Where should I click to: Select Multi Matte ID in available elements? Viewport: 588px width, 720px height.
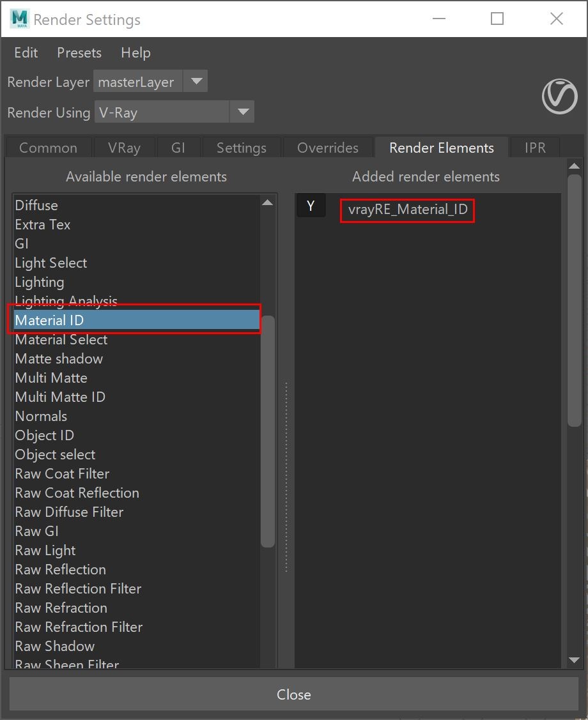(x=60, y=397)
